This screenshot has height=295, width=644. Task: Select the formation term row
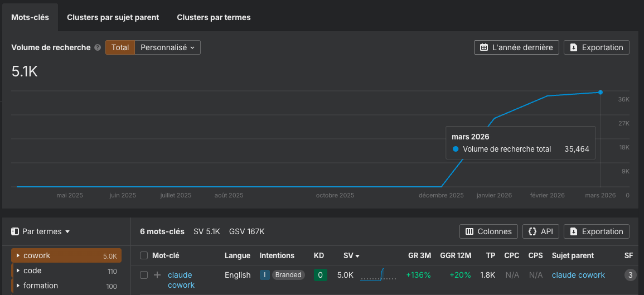[x=66, y=286]
